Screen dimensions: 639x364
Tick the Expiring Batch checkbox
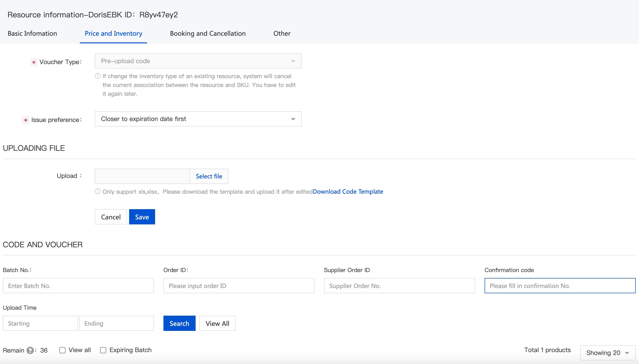103,350
